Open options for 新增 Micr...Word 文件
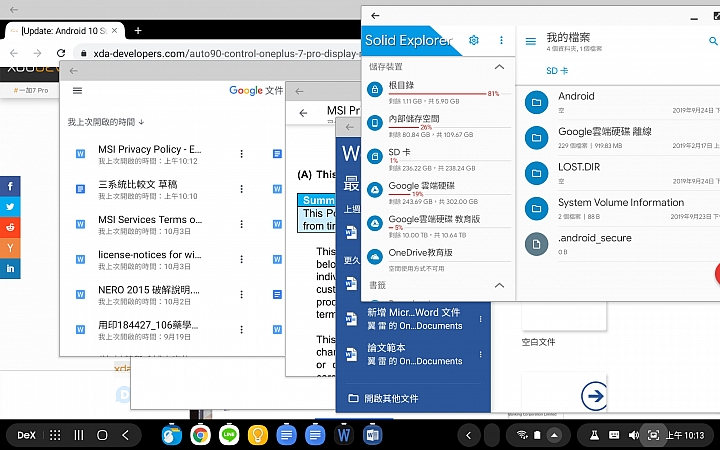Image resolution: width=720 pixels, height=450 pixels. pyautogui.click(x=480, y=319)
